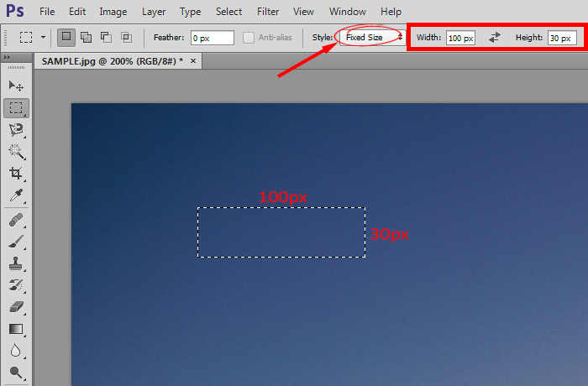Select the Move tool

pyautogui.click(x=16, y=86)
